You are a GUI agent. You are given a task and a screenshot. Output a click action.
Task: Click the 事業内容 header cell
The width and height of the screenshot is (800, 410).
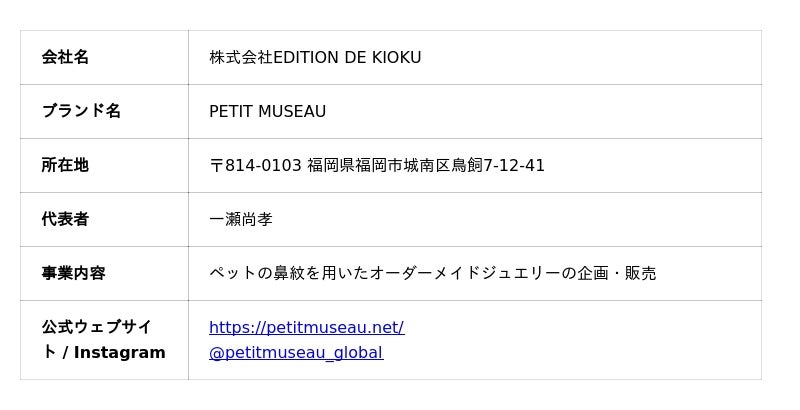point(73,273)
